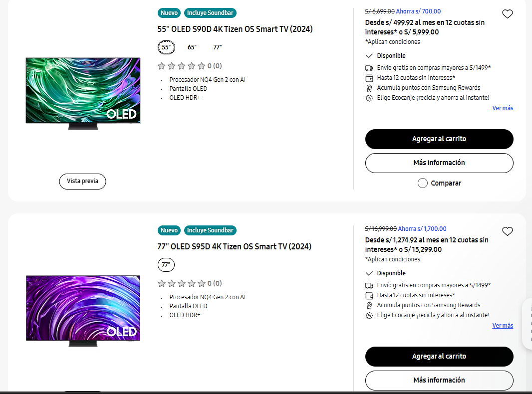Viewport: 532px width, 394px height.
Task: Add 77" OLED S95D to wishlist heart
Action: point(507,231)
